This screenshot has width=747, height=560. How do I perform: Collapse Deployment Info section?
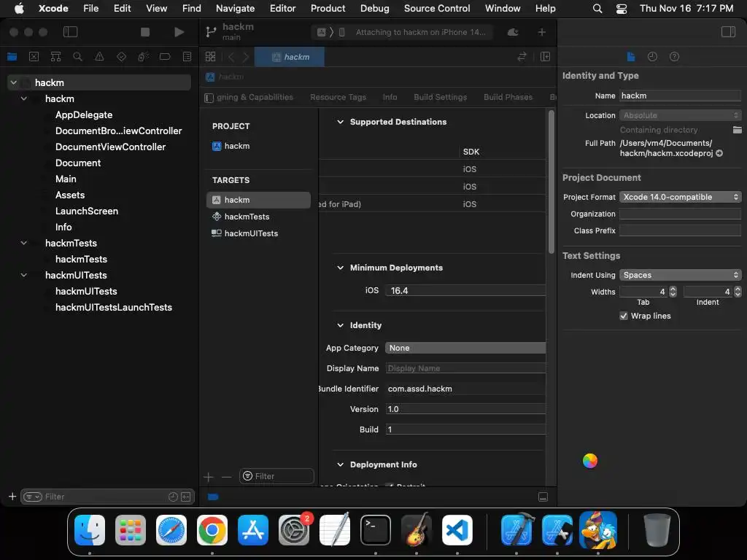tap(340, 464)
